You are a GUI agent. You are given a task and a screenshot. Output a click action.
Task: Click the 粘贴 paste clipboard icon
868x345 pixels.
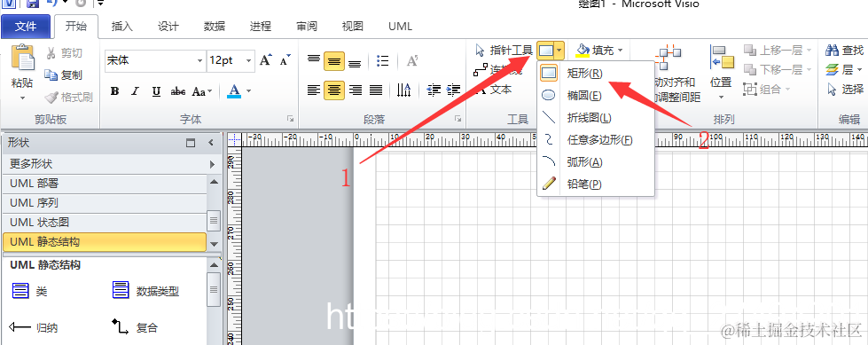(22, 58)
